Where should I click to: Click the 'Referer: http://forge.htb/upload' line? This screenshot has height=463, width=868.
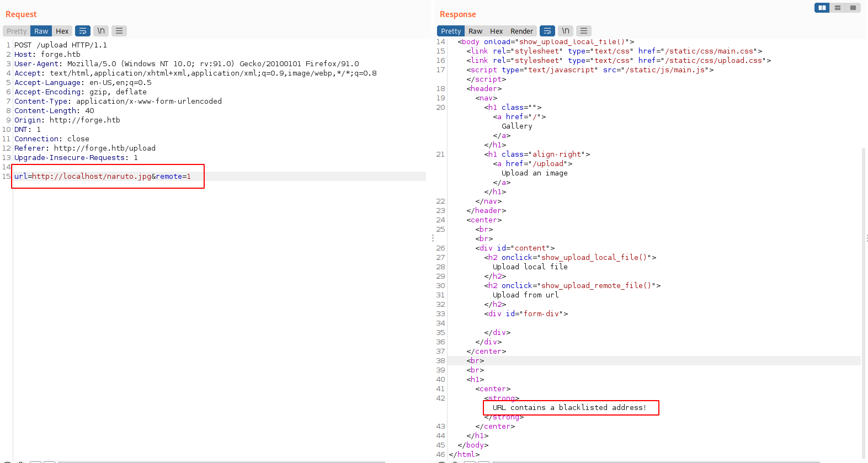point(85,148)
